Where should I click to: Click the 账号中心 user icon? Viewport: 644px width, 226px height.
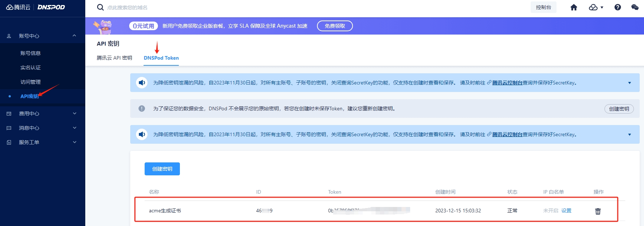tap(9, 36)
